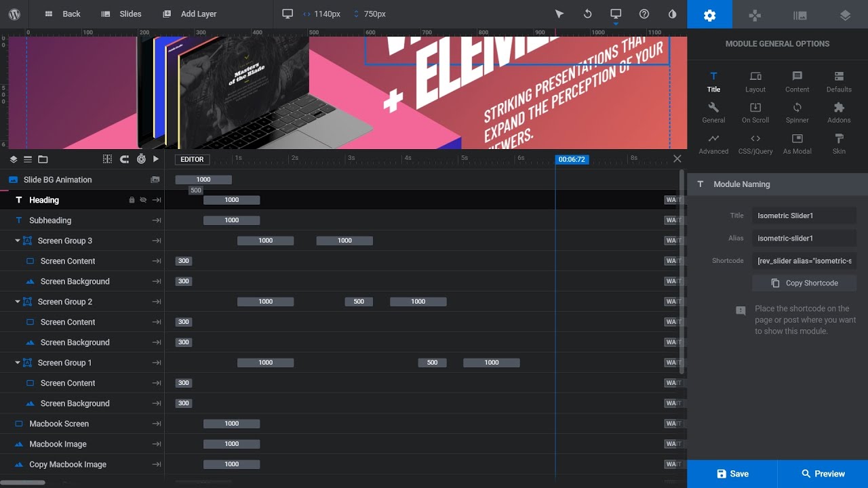Click the timeline folder group icon
The width and height of the screenshot is (868, 488).
43,159
